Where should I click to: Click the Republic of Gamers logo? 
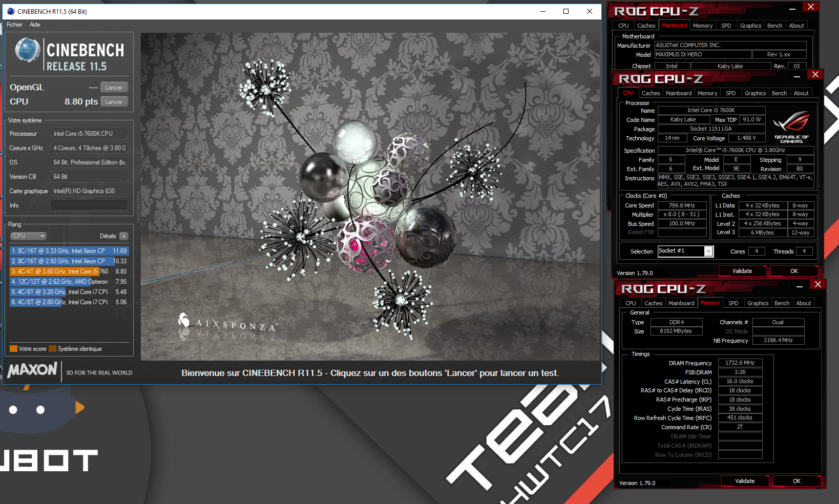(791, 127)
